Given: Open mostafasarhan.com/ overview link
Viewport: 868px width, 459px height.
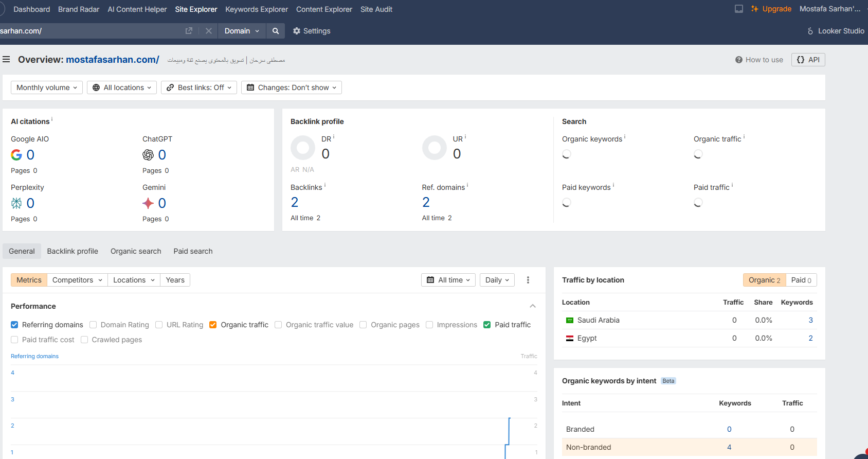Looking at the screenshot, I should (113, 60).
